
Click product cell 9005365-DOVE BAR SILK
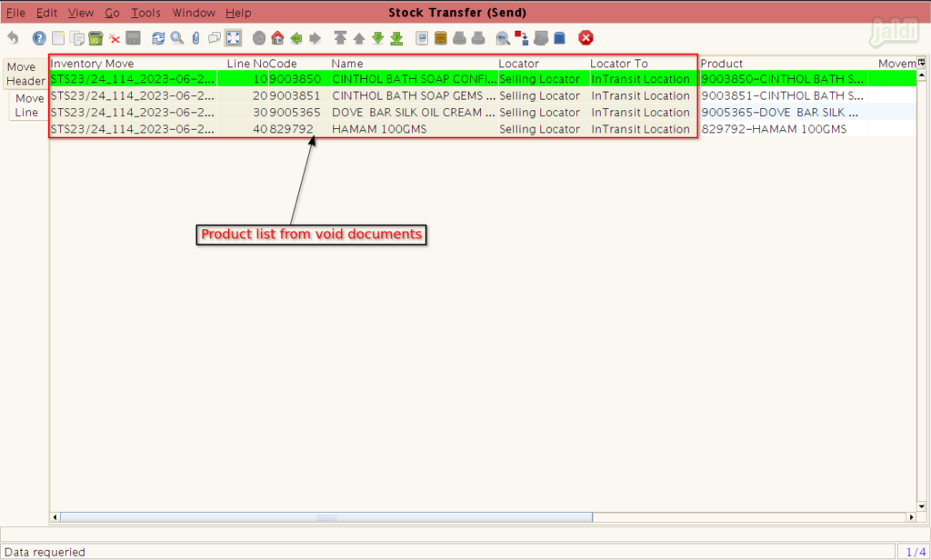tap(783, 112)
